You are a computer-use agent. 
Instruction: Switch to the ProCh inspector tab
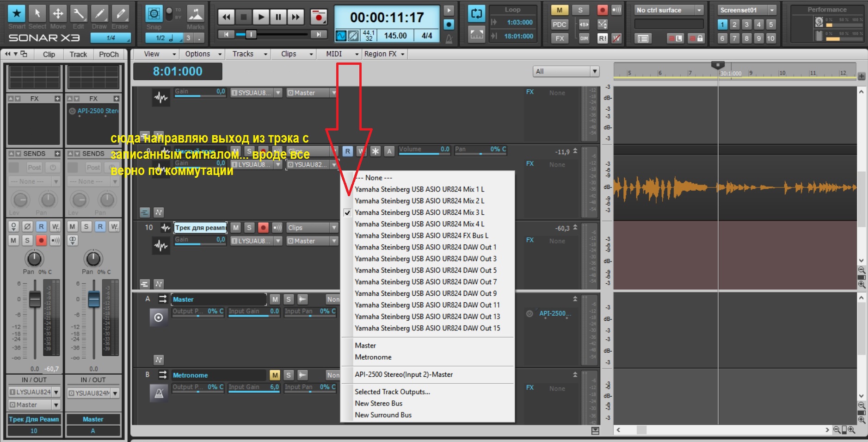coord(109,55)
